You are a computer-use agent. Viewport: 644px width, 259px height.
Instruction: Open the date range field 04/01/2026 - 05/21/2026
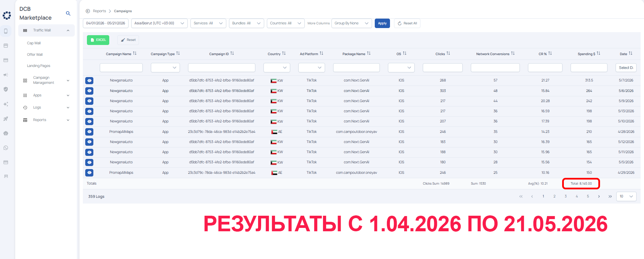106,23
